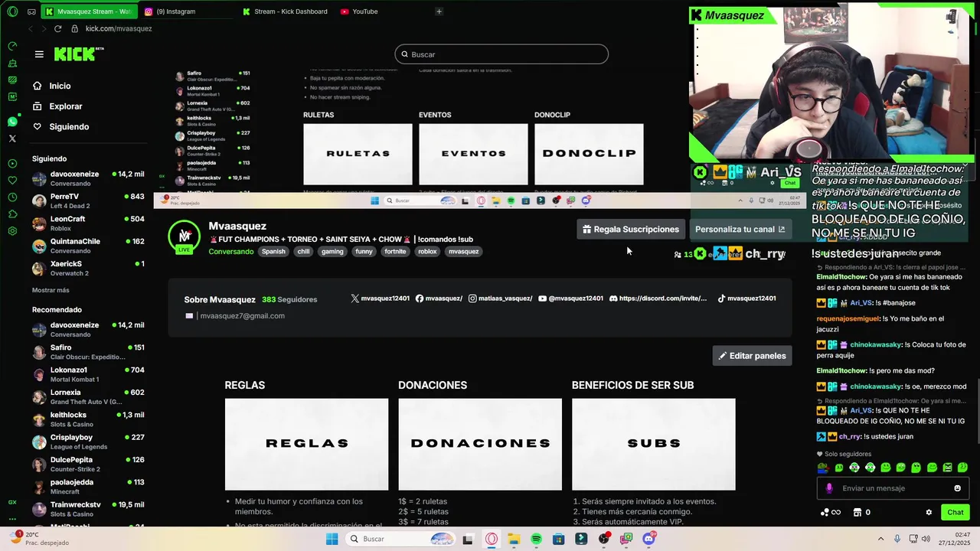Open the Opera sidebar settings gear
The width and height of the screenshot is (980, 551).
[x=12, y=230]
